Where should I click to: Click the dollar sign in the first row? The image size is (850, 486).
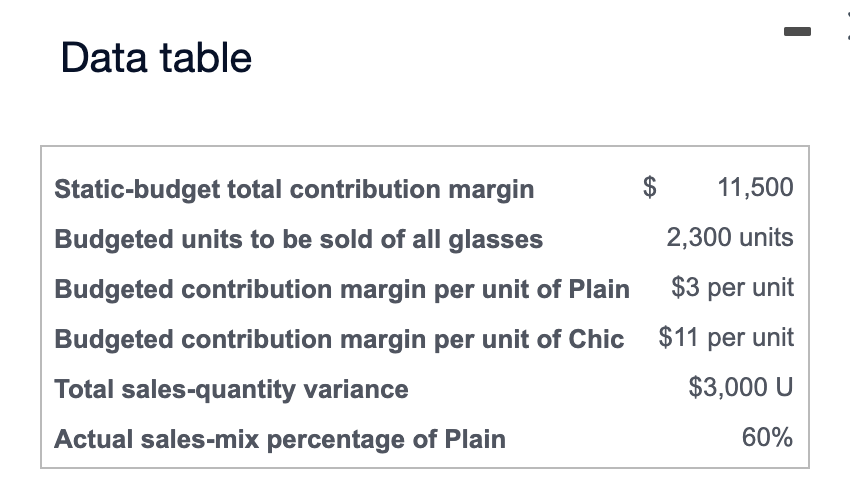649,187
